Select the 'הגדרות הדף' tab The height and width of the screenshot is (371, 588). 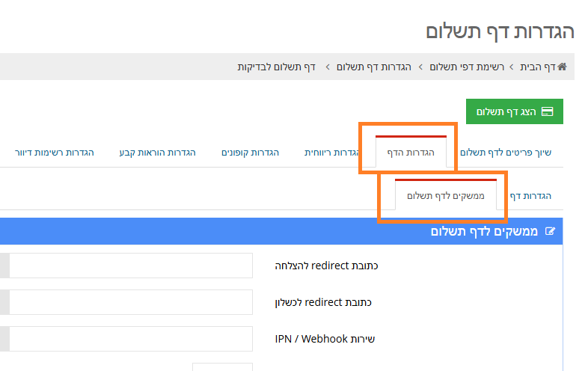click(411, 153)
